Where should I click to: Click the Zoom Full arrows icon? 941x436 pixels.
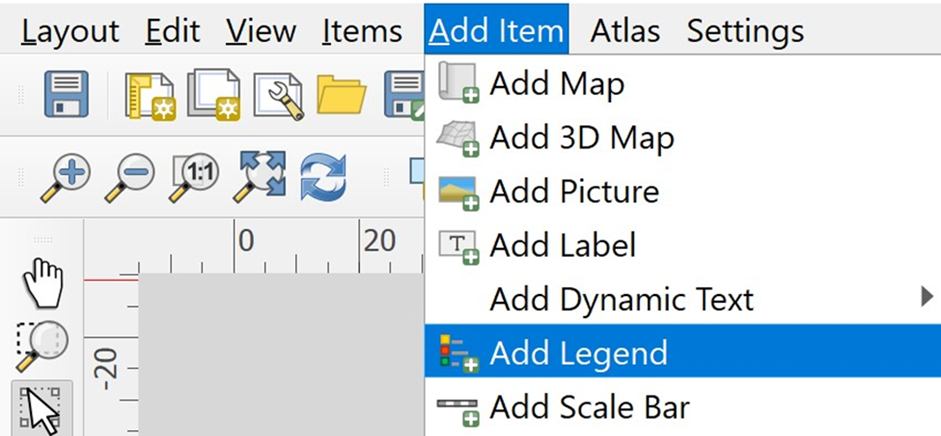point(259,177)
